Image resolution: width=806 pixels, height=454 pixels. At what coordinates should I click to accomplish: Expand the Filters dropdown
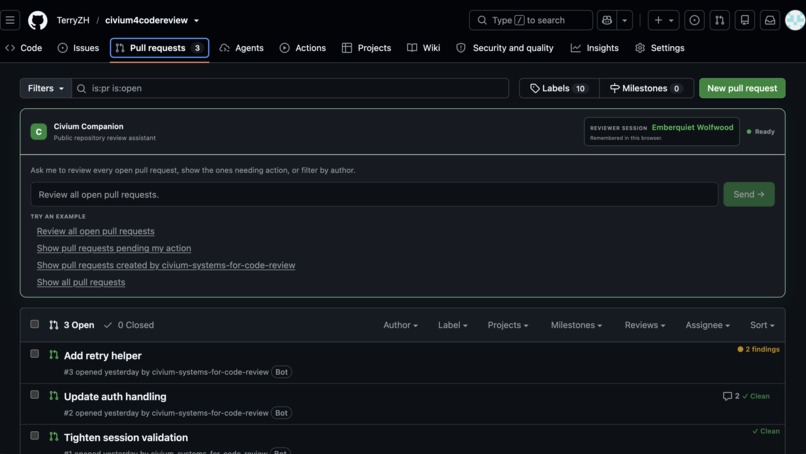(x=46, y=88)
